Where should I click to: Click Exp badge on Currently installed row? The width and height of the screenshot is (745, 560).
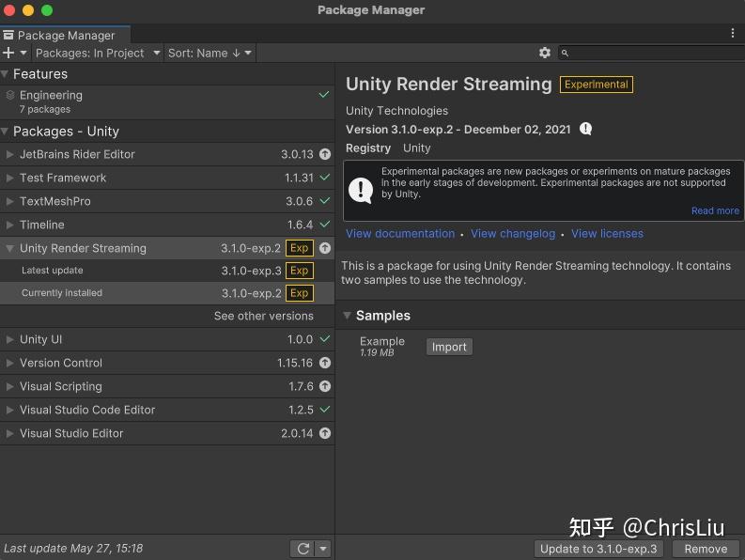tap(300, 293)
